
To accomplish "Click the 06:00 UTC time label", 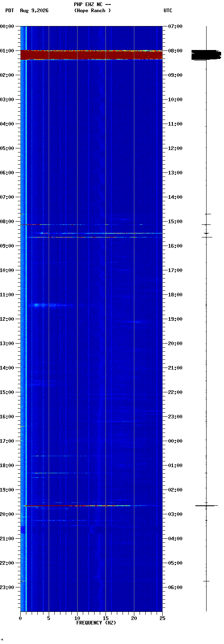I will [175, 587].
